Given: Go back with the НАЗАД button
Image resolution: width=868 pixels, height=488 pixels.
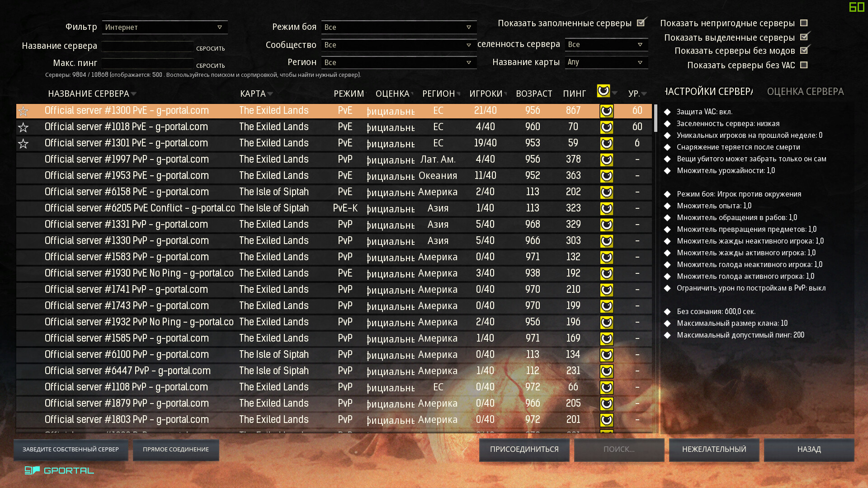Looking at the screenshot, I should [x=809, y=450].
